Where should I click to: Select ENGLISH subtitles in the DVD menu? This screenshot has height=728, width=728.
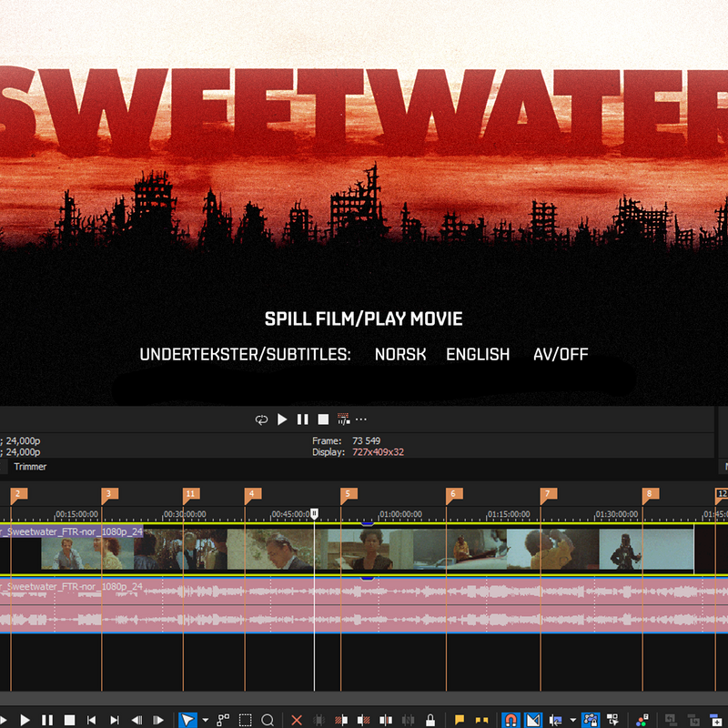(x=478, y=355)
